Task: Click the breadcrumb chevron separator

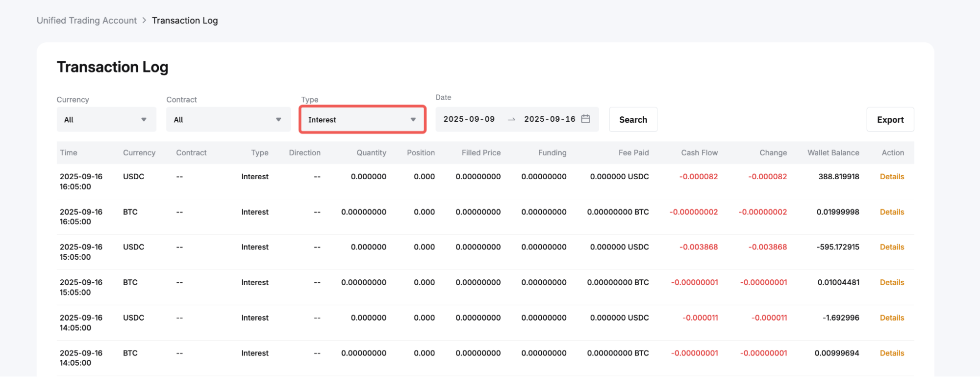Action: [x=144, y=20]
